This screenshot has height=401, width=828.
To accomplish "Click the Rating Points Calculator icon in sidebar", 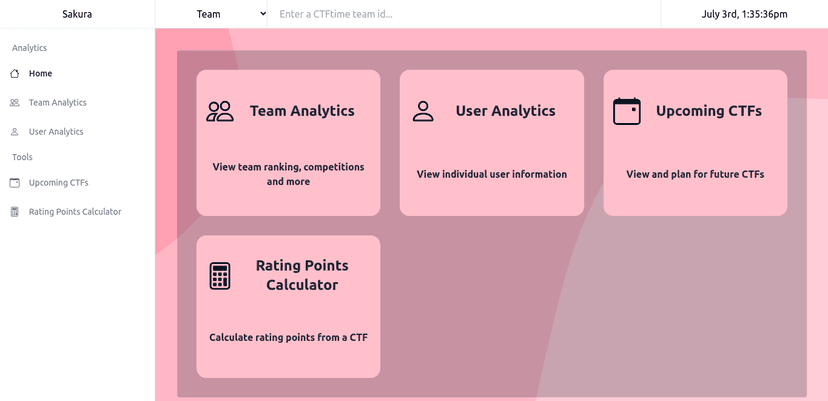I will (15, 212).
